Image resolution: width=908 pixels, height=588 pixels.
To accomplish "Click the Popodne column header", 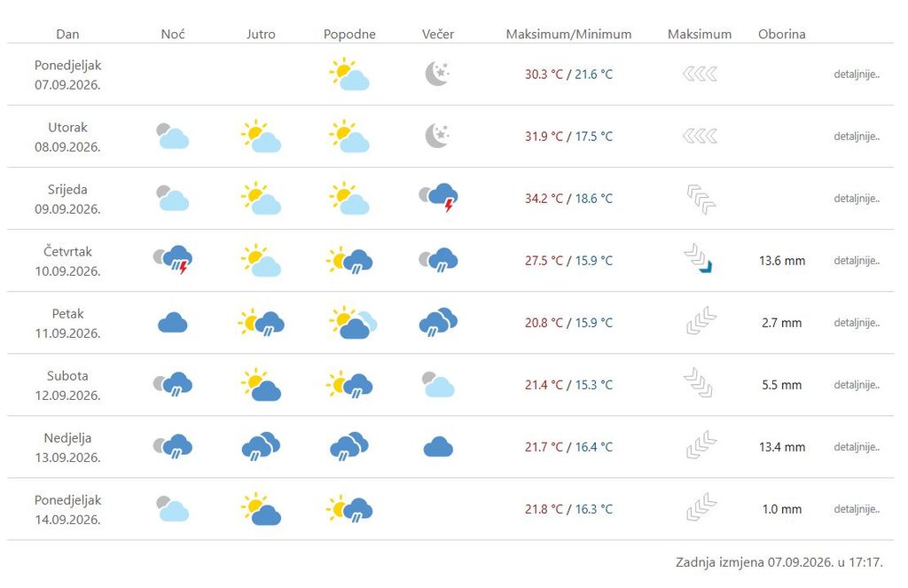I will pos(349,35).
